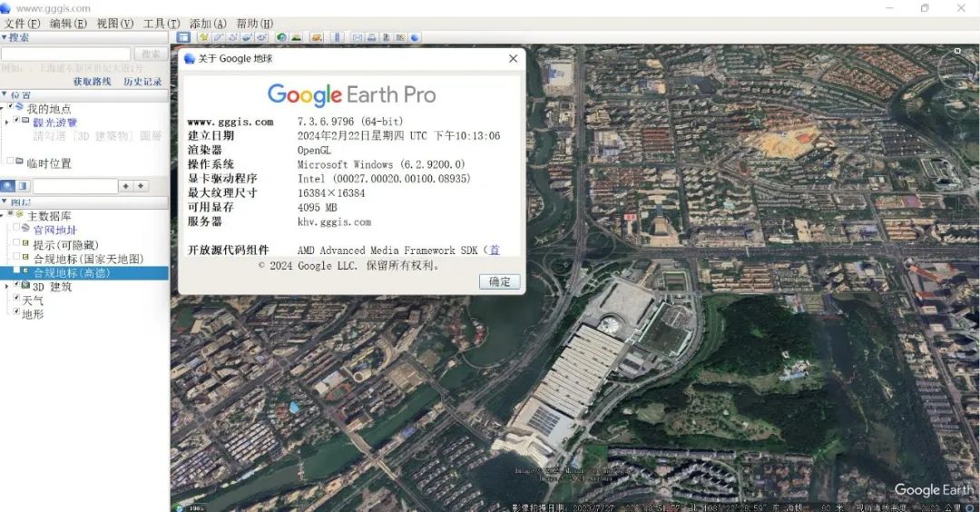Click the Save Image toolbar icon

[x=387, y=37]
